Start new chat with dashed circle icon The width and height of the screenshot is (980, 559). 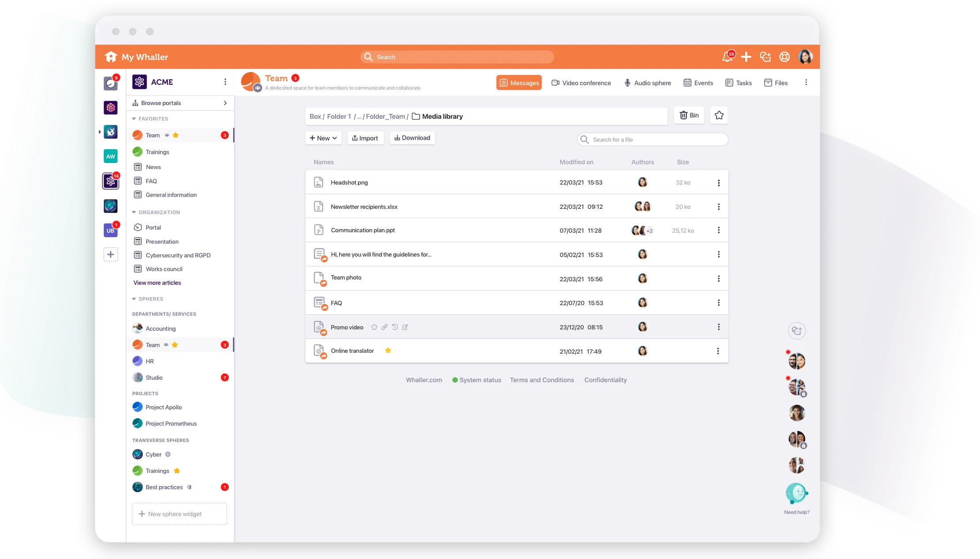pos(797,331)
